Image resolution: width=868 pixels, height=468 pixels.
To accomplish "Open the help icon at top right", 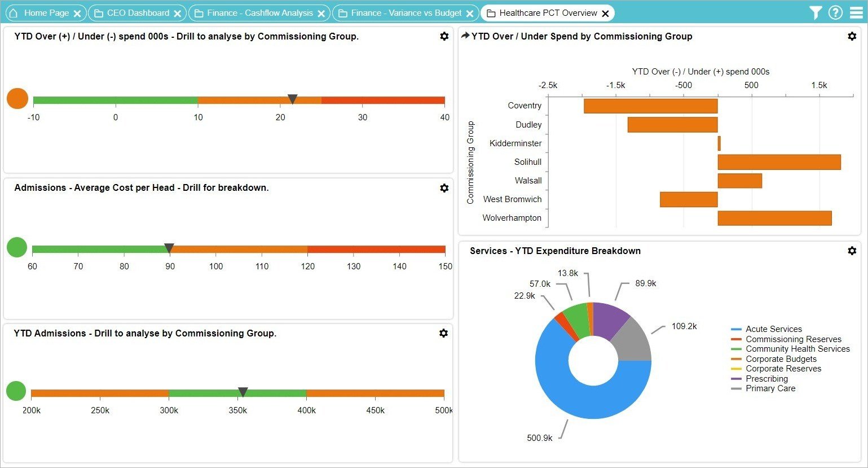I will 836,12.
